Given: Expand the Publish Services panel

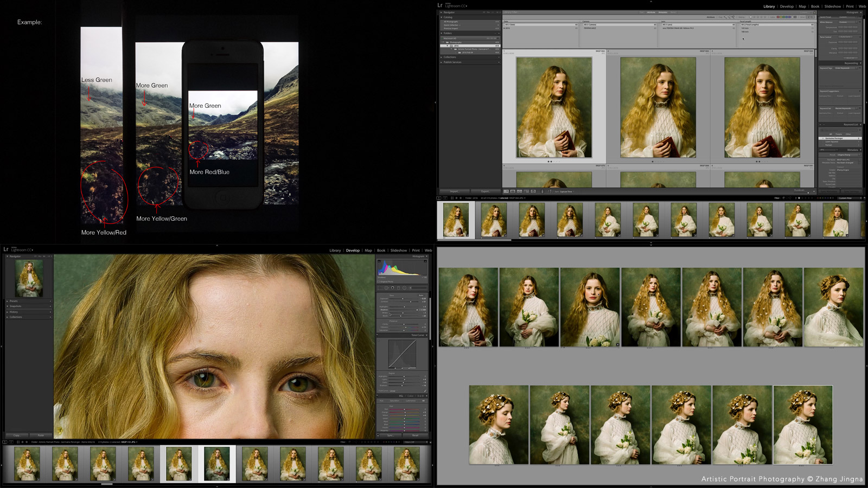Looking at the screenshot, I should 452,62.
